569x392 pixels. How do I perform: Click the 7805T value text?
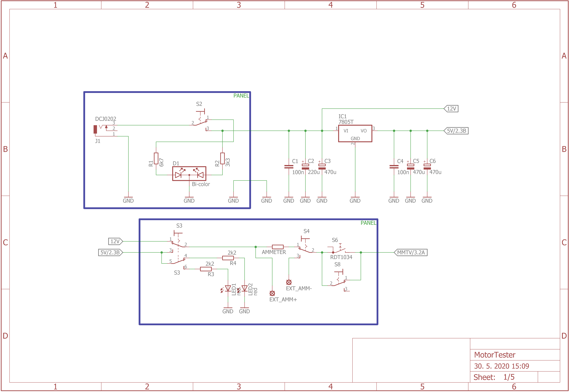[346, 122]
